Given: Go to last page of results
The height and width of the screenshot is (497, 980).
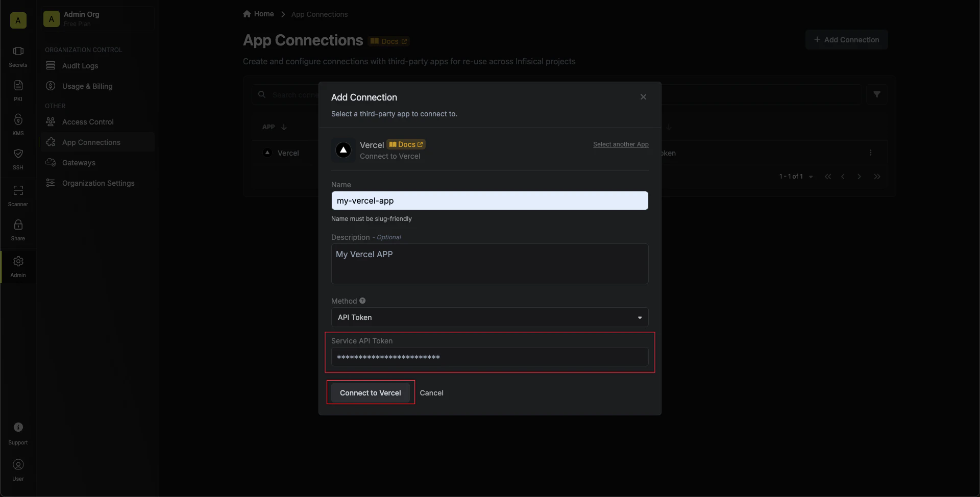Looking at the screenshot, I should point(877,177).
